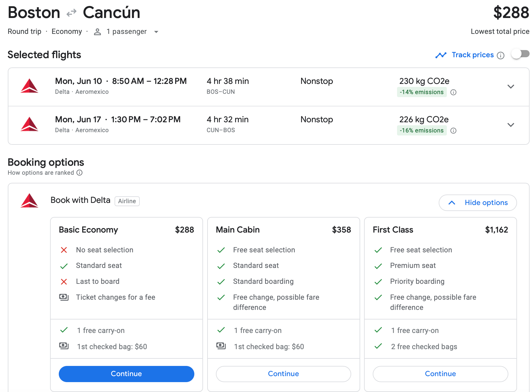
Task: Click info icon beside -14% emissions
Action: point(453,92)
